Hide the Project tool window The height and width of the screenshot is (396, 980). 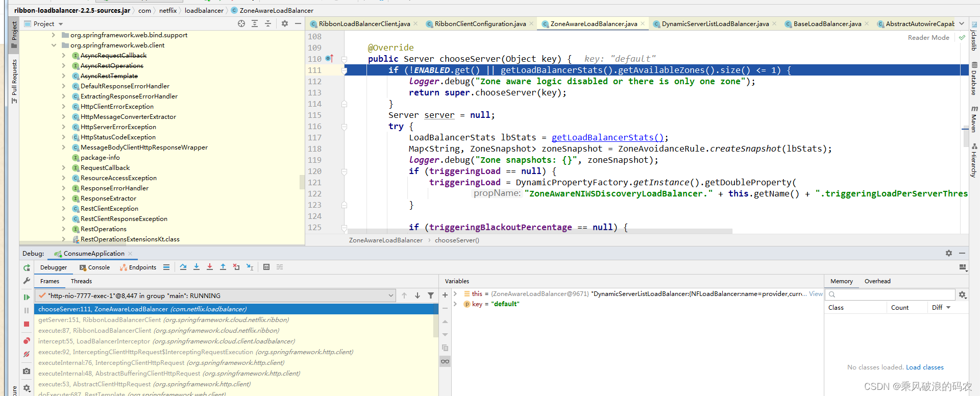click(x=298, y=23)
